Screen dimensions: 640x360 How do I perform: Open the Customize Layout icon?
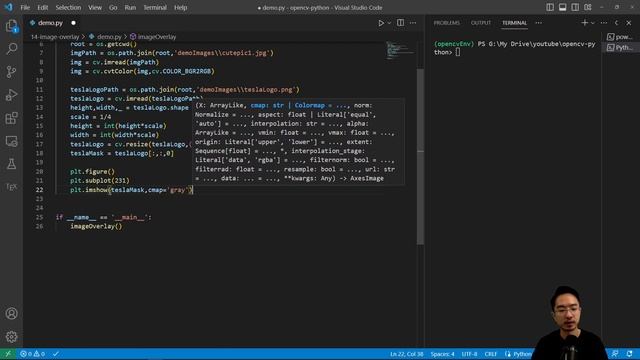(x=588, y=7)
